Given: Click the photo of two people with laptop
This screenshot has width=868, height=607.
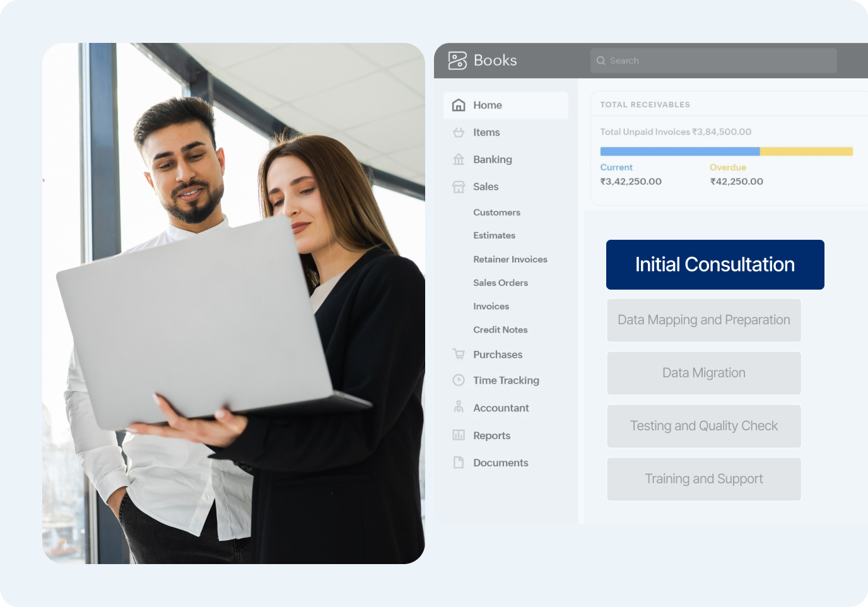Looking at the screenshot, I should [x=233, y=303].
